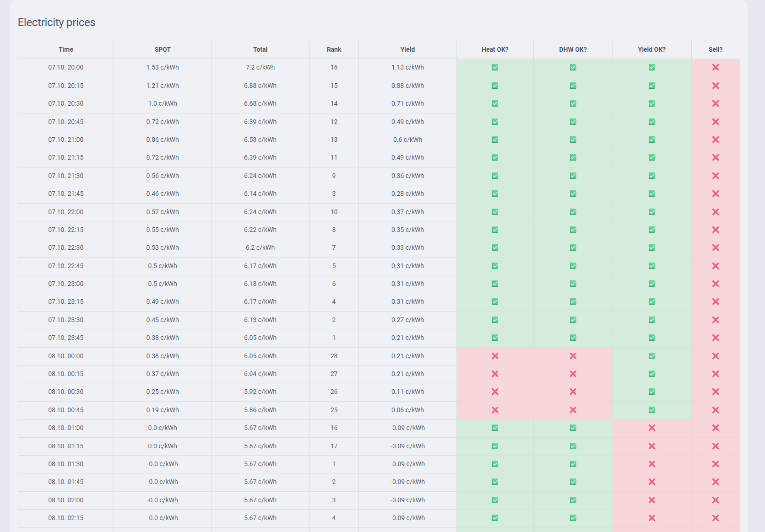Click Yield OK? red cross at 08.10. 01:00
765x532 pixels.
[x=651, y=428]
